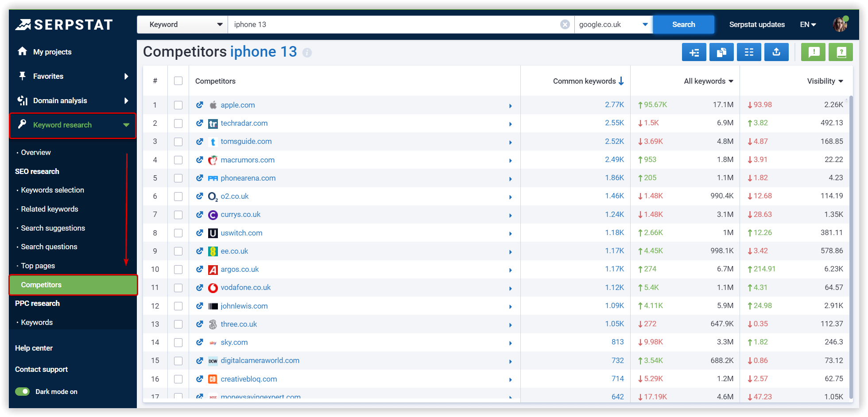Screen dimensions: 868x417
Task: Open the Keyword search type dropdown
Action: coord(182,24)
